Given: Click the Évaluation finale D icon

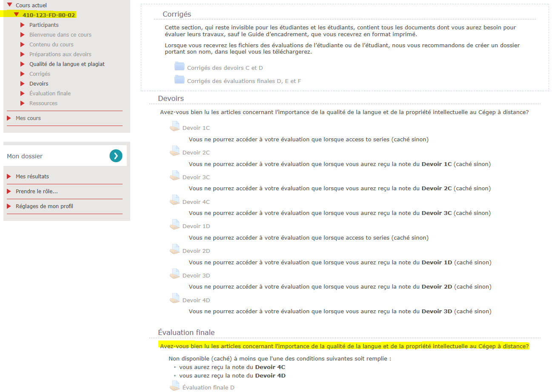Looking at the screenshot, I should (x=175, y=386).
